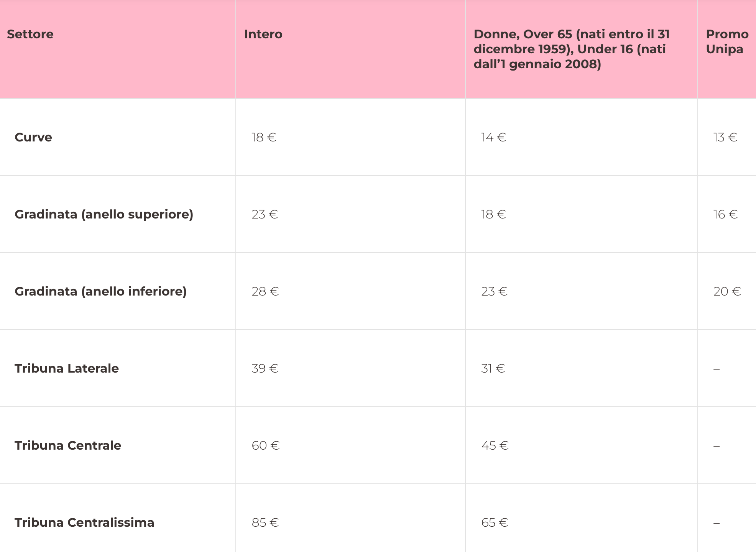Select the Tribuna Centrale row label
This screenshot has height=552, width=756.
[68, 445]
